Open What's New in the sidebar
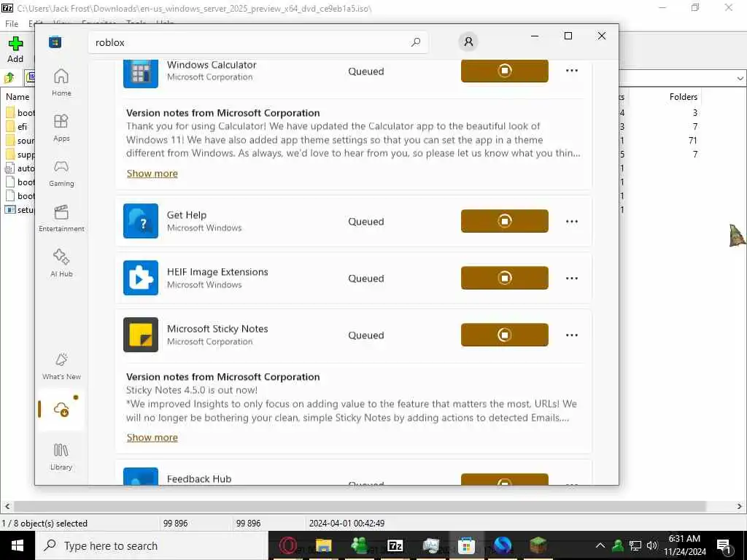 pyautogui.click(x=61, y=366)
